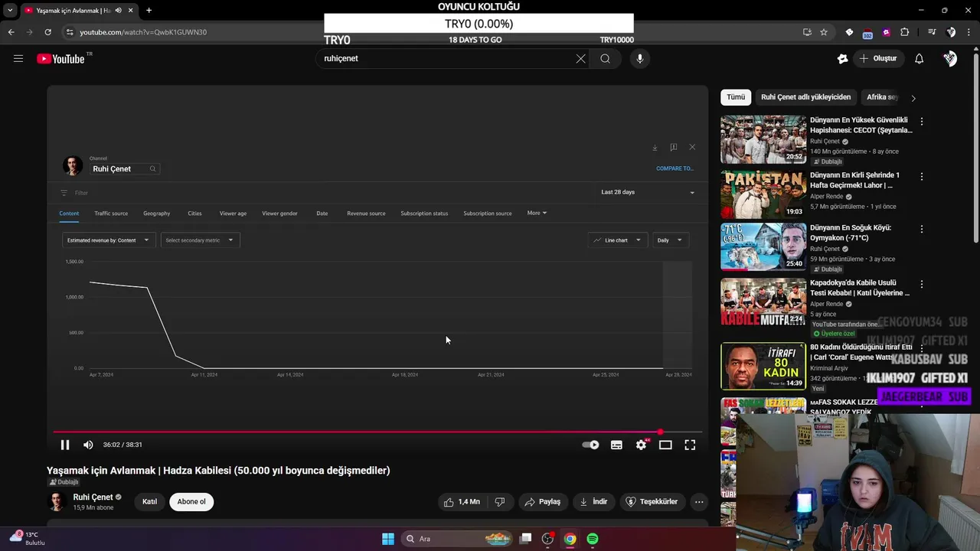Pause the video playback
This screenshot has width=980, height=551.
65,445
